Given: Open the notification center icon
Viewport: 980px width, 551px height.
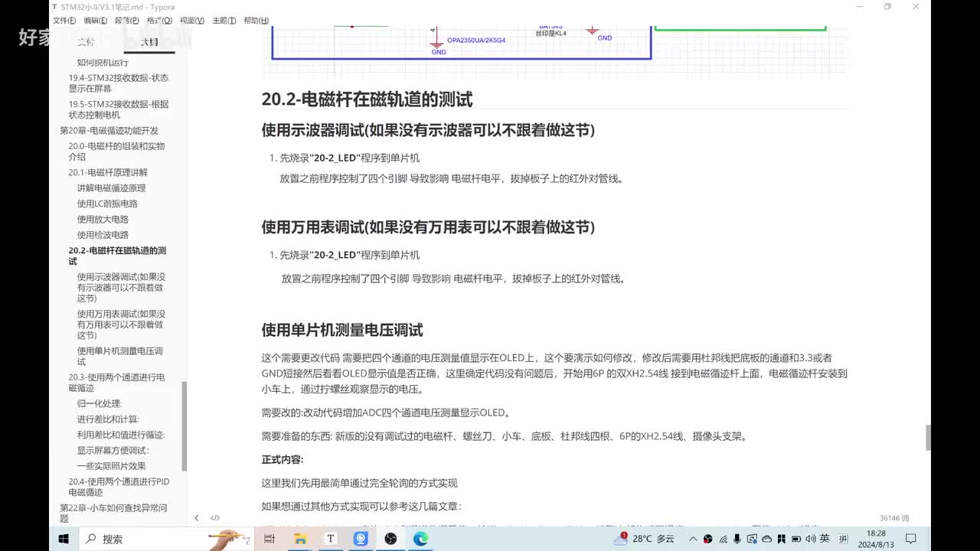Looking at the screenshot, I should pyautogui.click(x=911, y=539).
